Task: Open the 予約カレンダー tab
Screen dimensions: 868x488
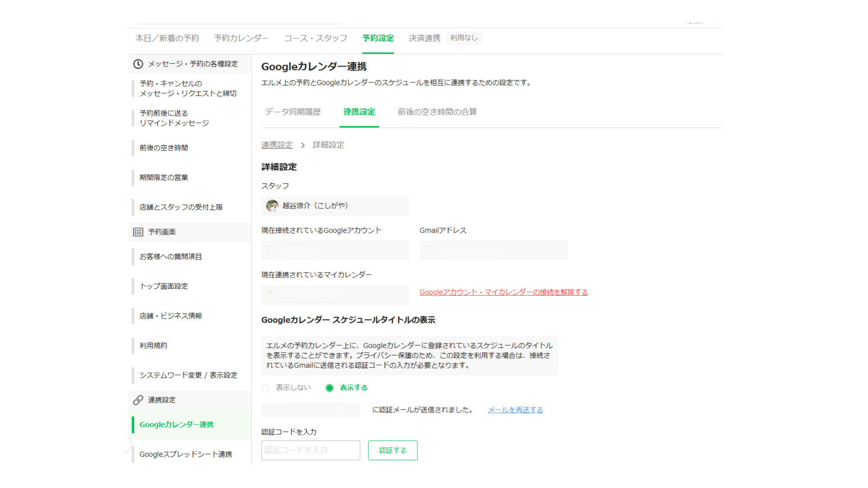Action: point(241,38)
